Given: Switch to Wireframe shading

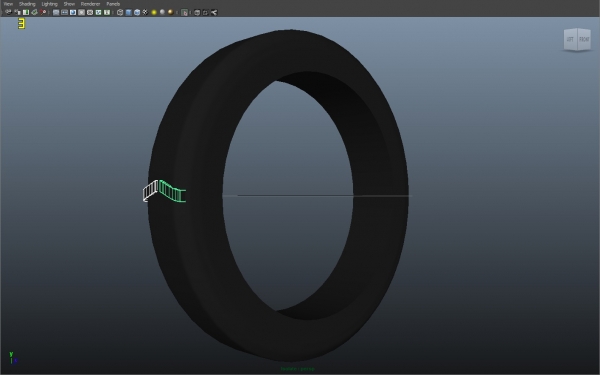Looking at the screenshot, I should click(120, 12).
